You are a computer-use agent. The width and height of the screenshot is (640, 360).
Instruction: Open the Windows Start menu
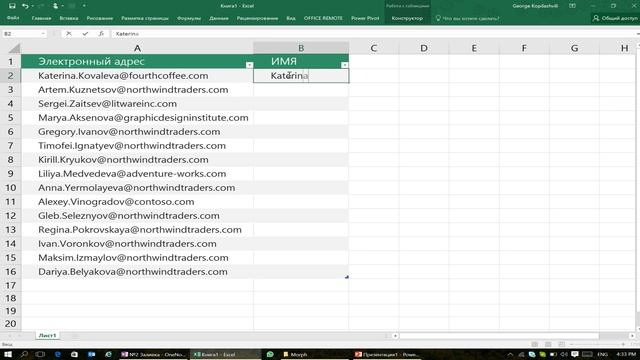coord(7,354)
